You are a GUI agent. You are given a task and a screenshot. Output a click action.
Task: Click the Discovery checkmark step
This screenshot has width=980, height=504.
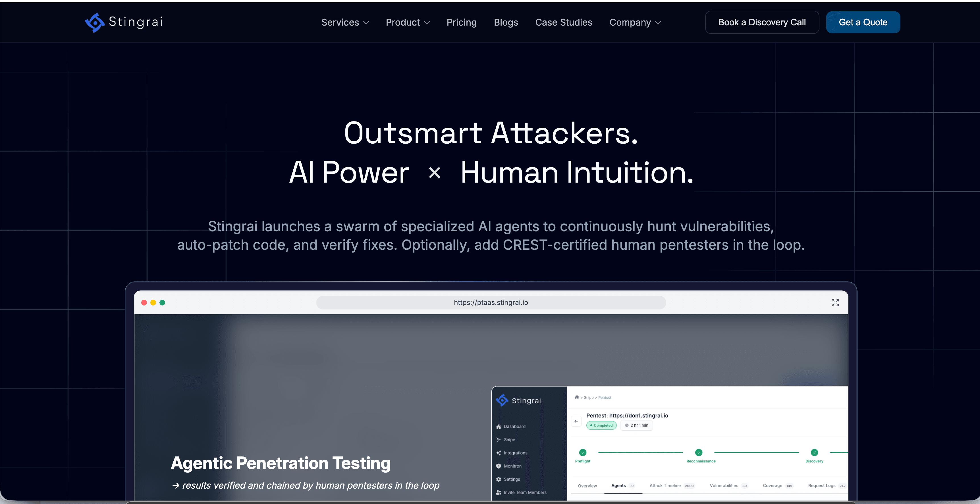[x=814, y=453]
